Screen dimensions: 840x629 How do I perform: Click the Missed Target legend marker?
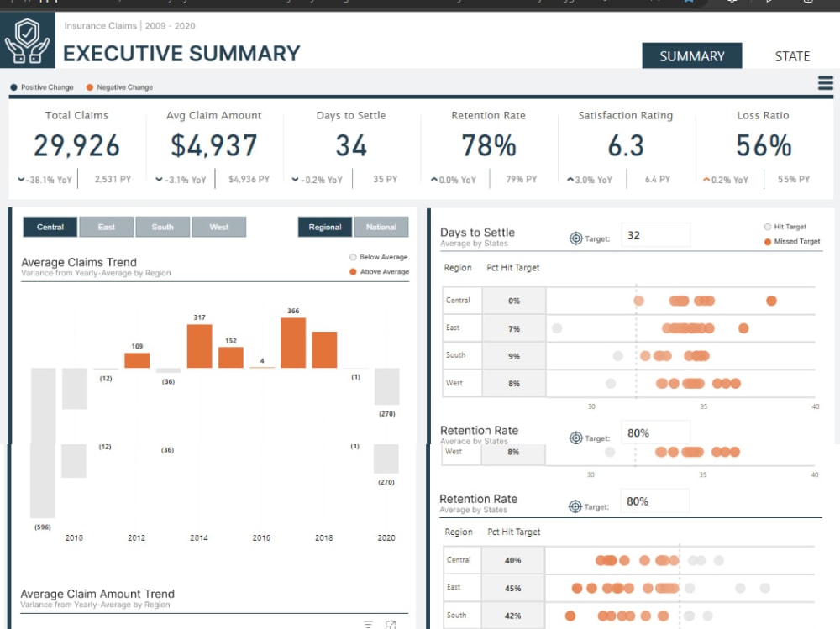(x=768, y=242)
